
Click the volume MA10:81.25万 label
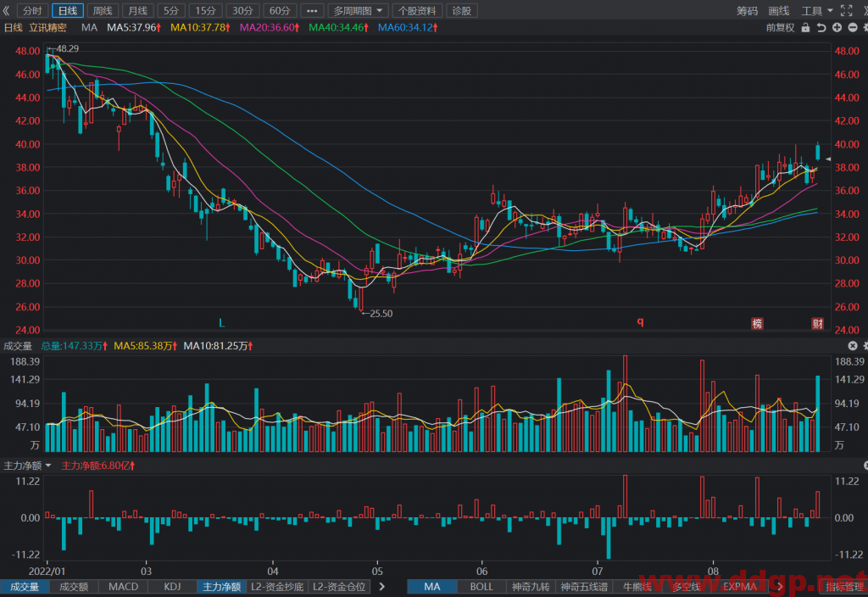(x=218, y=346)
